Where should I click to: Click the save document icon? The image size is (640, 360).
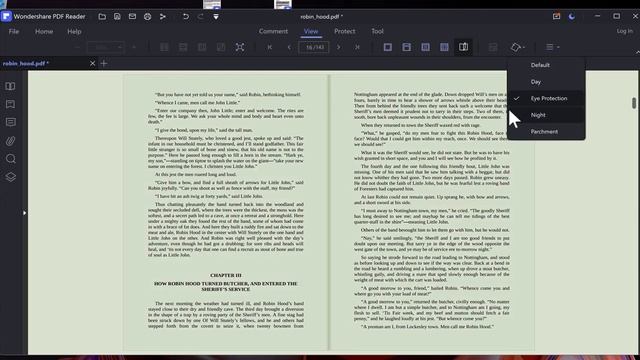coord(117,17)
